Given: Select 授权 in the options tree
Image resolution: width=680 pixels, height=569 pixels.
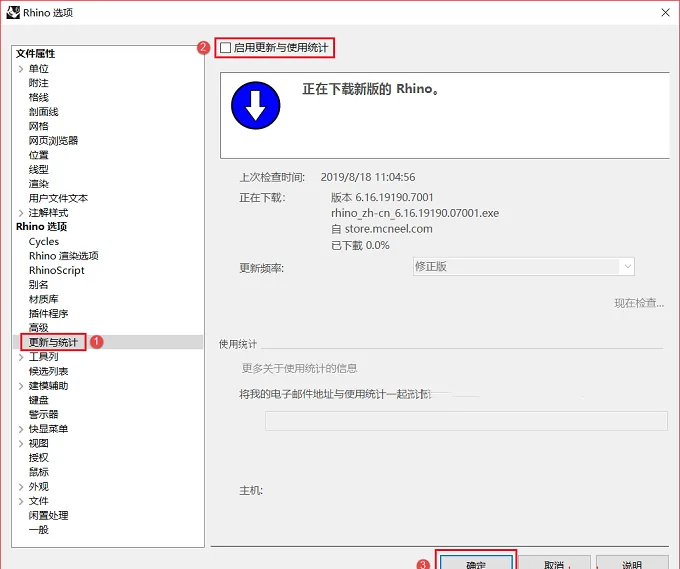Looking at the screenshot, I should [39, 458].
